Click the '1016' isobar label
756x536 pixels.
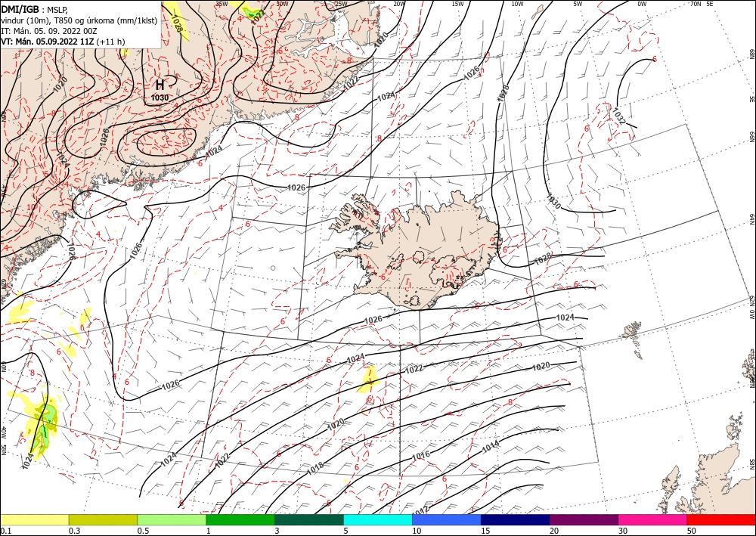421,456
